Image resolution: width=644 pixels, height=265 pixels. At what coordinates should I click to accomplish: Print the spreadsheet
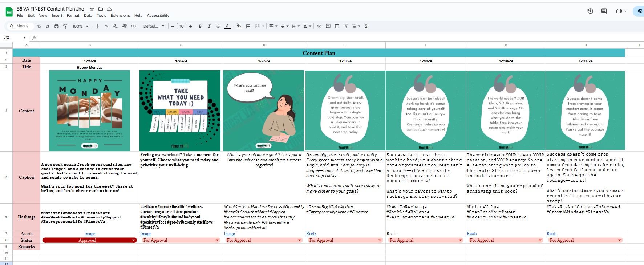[56, 26]
